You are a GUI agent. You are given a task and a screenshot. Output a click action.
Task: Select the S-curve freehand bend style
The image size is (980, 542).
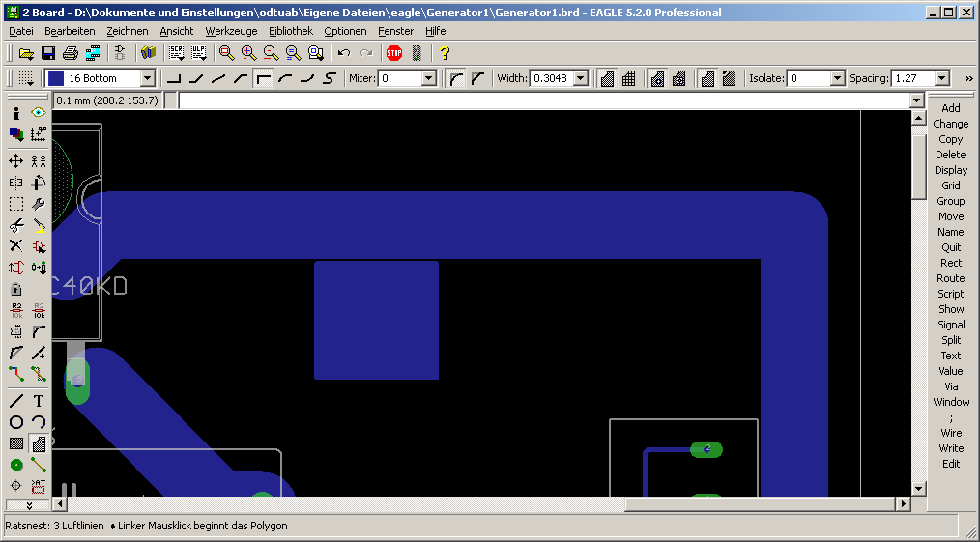(330, 78)
